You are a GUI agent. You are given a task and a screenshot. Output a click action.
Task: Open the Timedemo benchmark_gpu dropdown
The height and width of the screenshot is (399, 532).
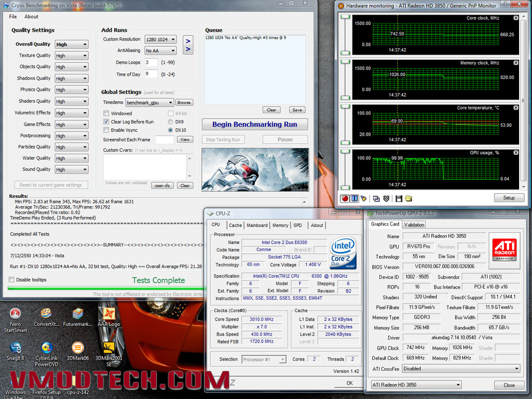[x=150, y=102]
